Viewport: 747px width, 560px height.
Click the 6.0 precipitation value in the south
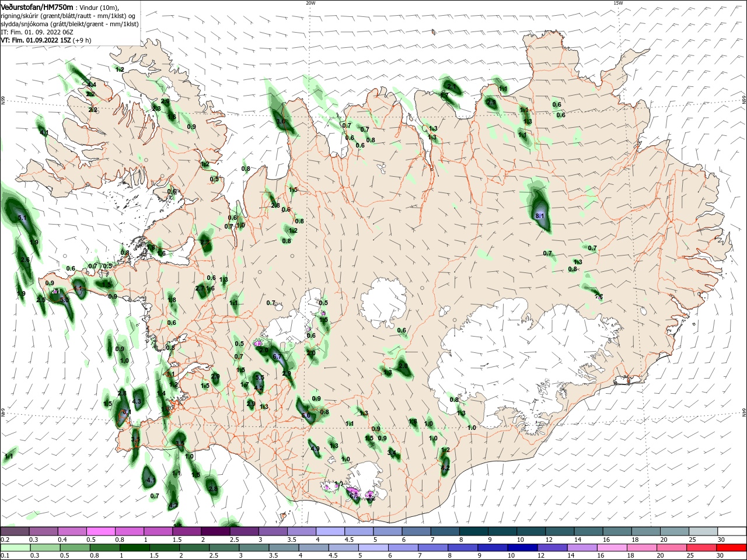[x=306, y=415]
